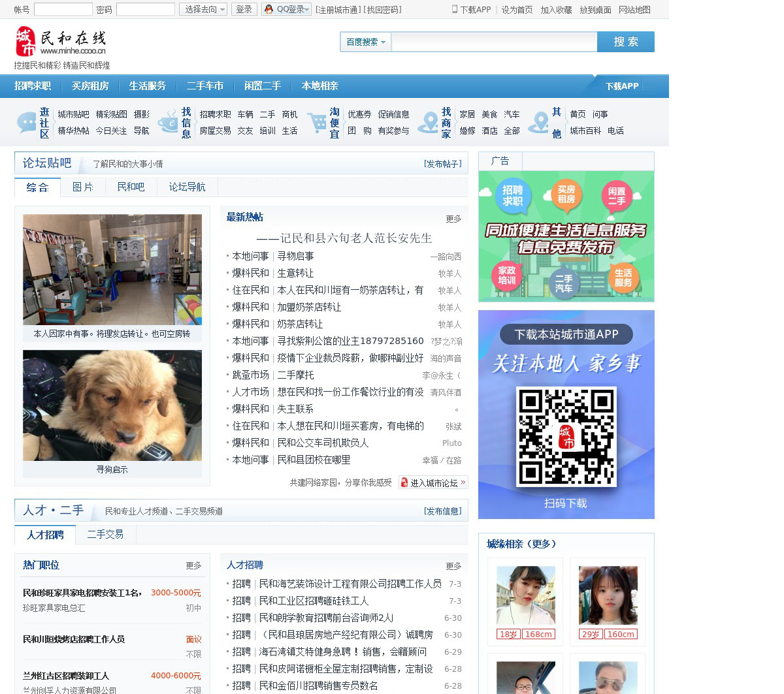
Task: Click the 发布帖子 link in forum header
Action: pyautogui.click(x=442, y=164)
